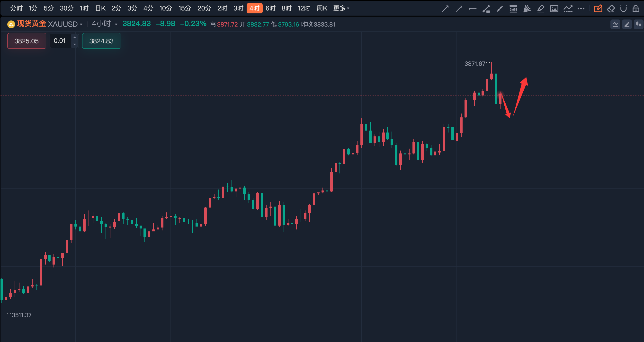This screenshot has height=342, width=644.
Task: Switch to the 日K timeframe tab
Action: tap(100, 8)
